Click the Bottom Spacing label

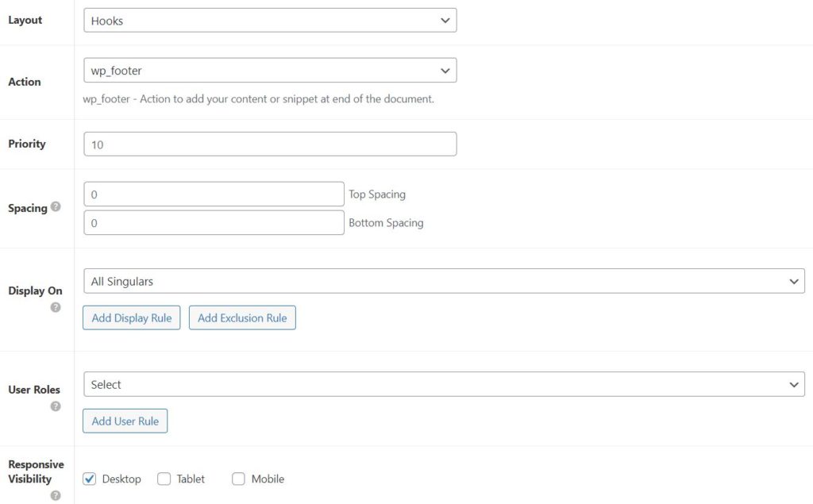click(x=386, y=223)
